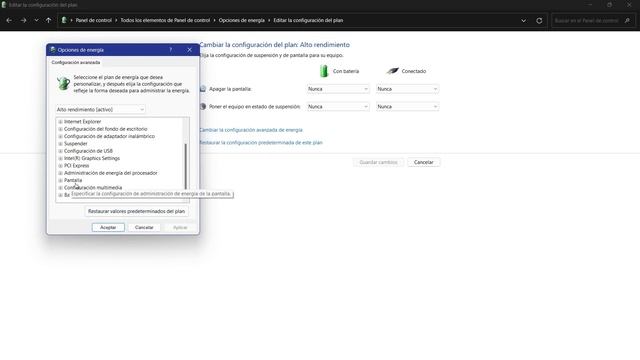Screen dimensions: 640x360
Task: Expand 'Configuración de adaptador inalámbrico' node
Action: (x=60, y=136)
